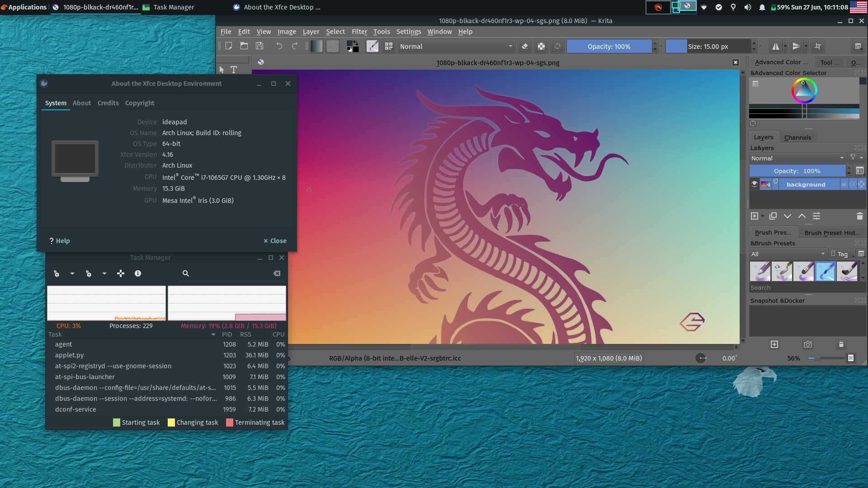The width and height of the screenshot is (868, 488).
Task: Hide the background layer via eye icon
Action: (x=754, y=184)
